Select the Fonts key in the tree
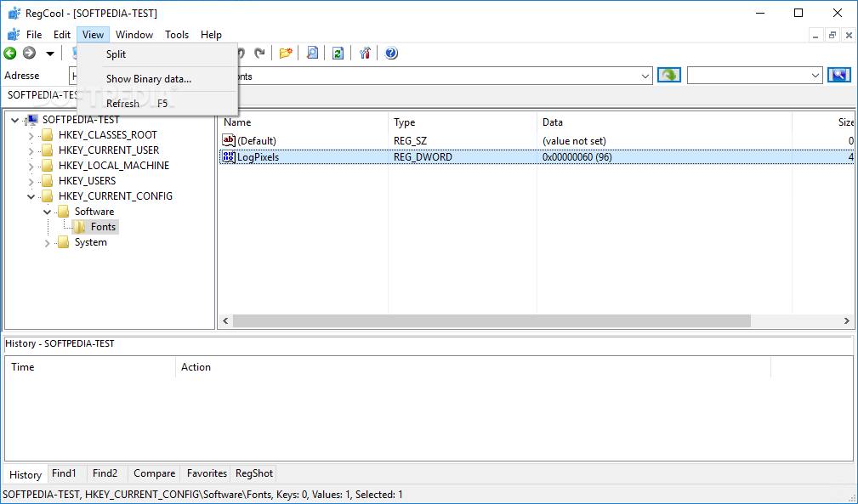858x504 pixels. click(104, 227)
